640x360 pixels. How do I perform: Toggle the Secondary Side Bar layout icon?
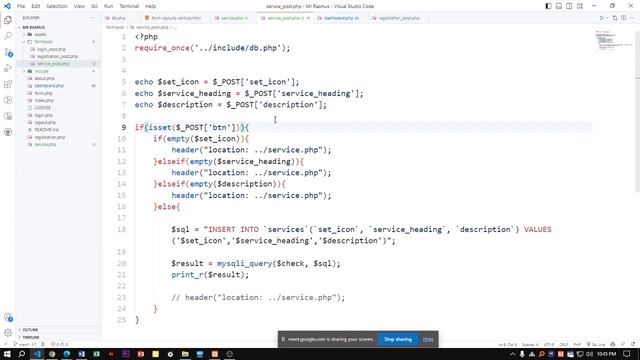coord(569,6)
